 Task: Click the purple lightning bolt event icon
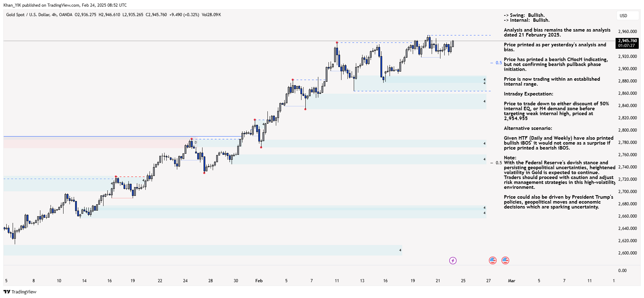point(453,260)
